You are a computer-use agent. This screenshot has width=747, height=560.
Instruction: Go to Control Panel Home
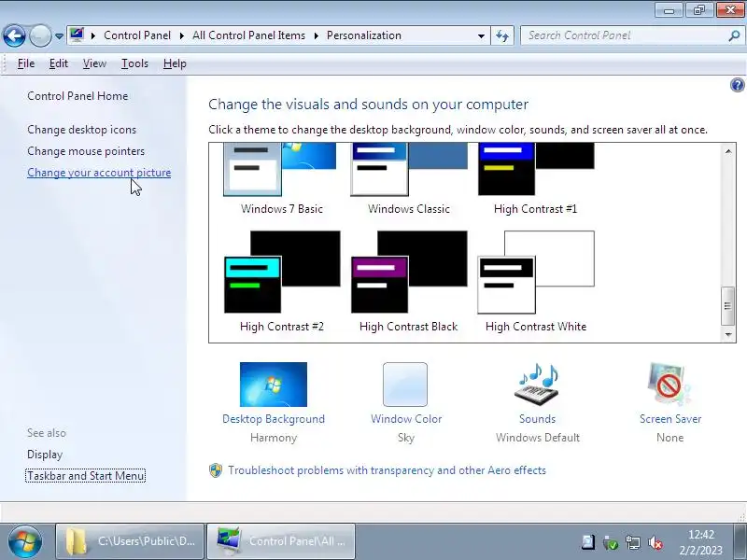[78, 96]
